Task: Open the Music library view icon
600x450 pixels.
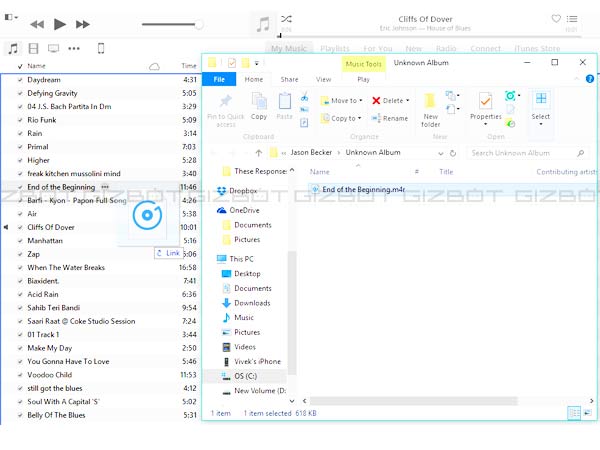Action: (13, 48)
